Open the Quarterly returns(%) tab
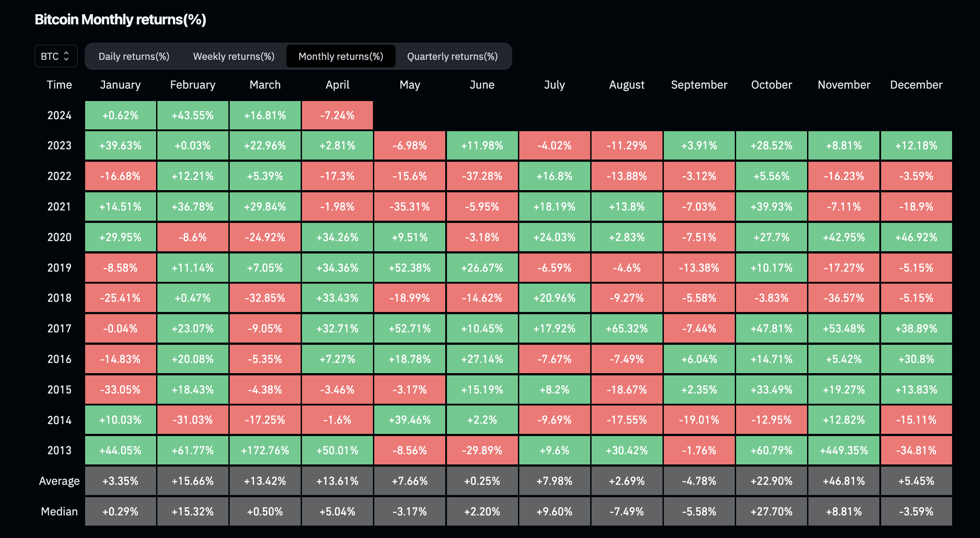The image size is (980, 538). [x=452, y=56]
